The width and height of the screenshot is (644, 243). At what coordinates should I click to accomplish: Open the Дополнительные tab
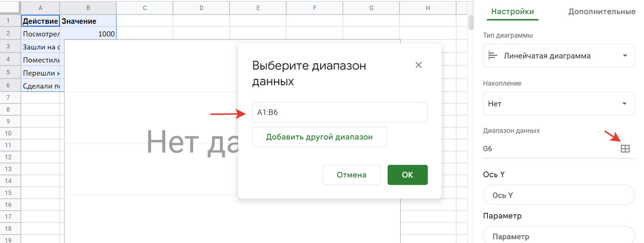[x=602, y=12]
